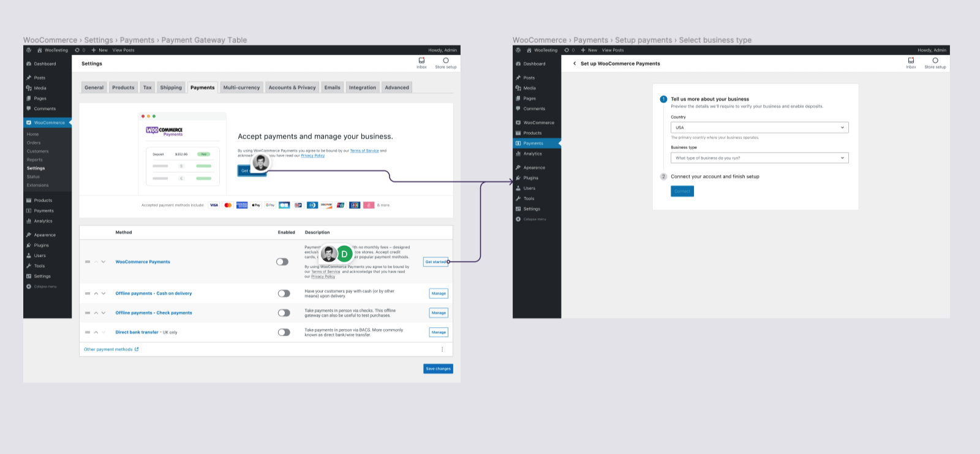Viewport: 980px width, 454px height.
Task: Open three-dot menu in payment methods table footer
Action: [x=442, y=349]
